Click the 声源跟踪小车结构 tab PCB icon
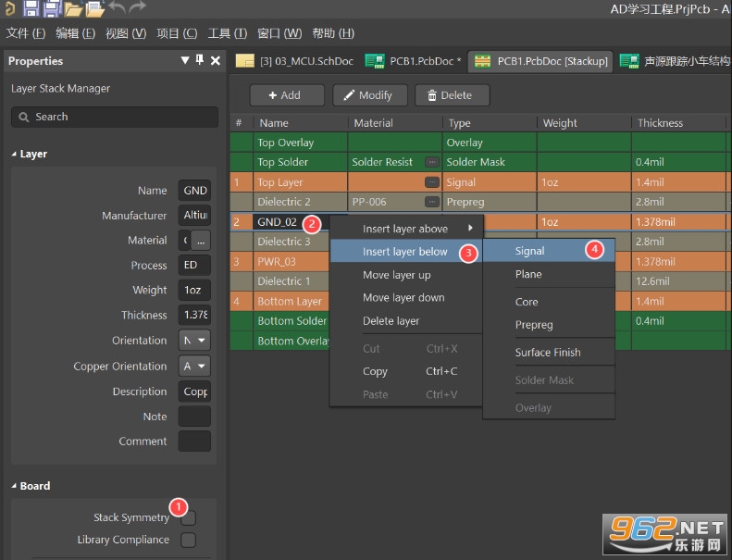Image resolution: width=732 pixels, height=560 pixels. click(x=629, y=61)
